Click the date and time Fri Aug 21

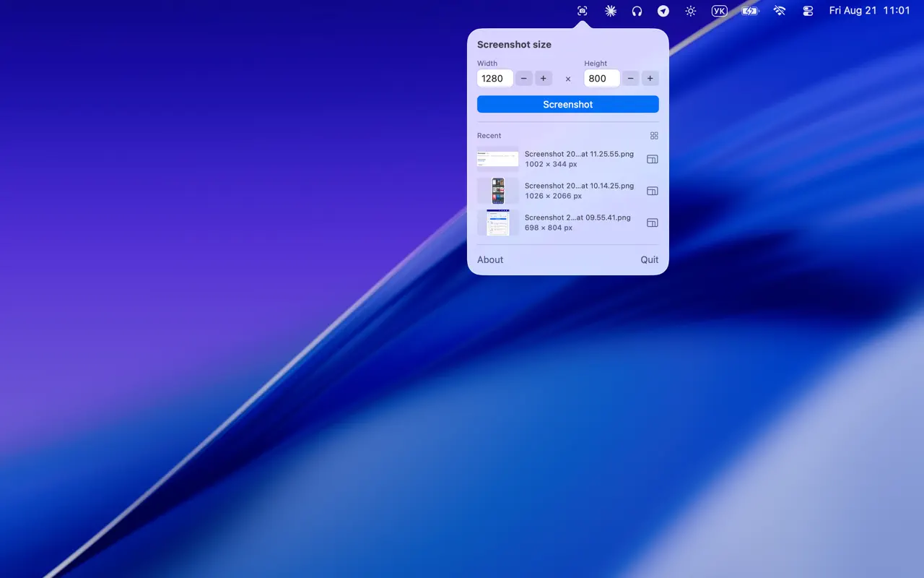tap(870, 11)
